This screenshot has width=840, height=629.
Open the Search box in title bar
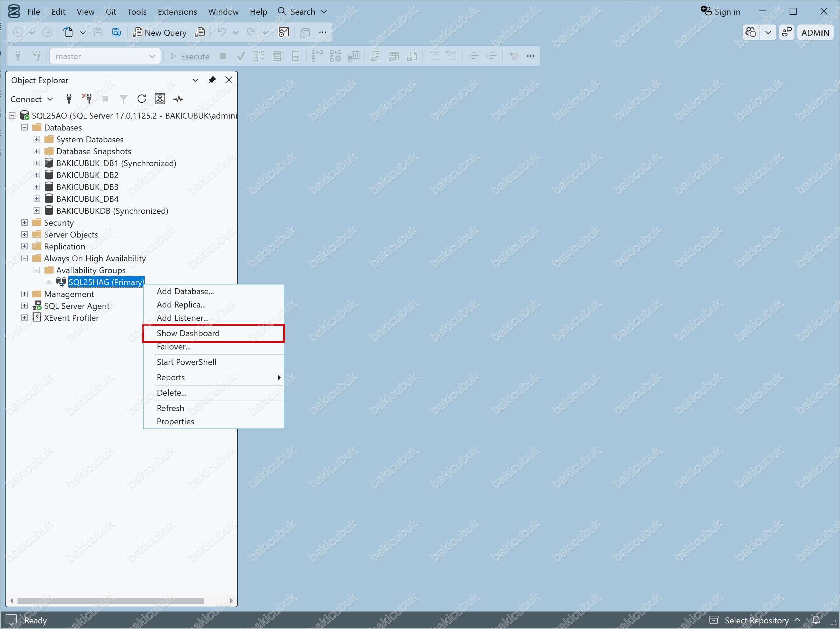coord(302,12)
